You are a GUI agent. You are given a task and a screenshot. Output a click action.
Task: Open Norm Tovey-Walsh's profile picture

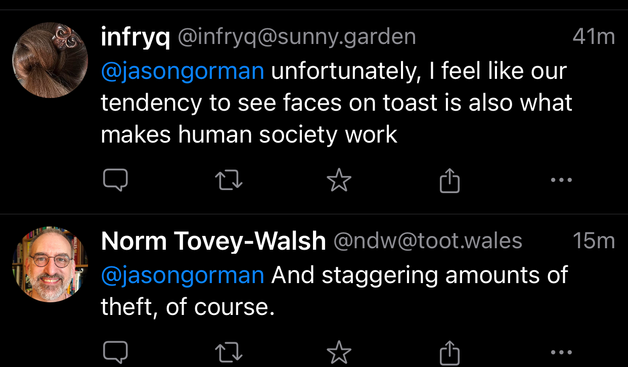tap(50, 264)
